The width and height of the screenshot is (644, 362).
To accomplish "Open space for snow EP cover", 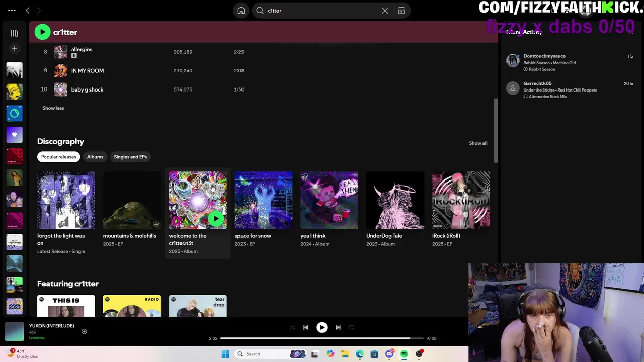I will pos(263,200).
